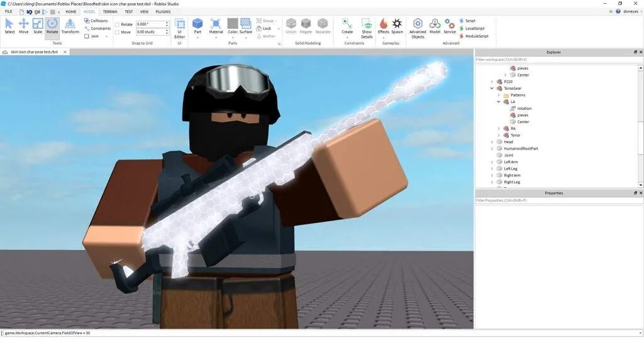644x348 pixels.
Task: Open Create constraint tool
Action: click(347, 26)
